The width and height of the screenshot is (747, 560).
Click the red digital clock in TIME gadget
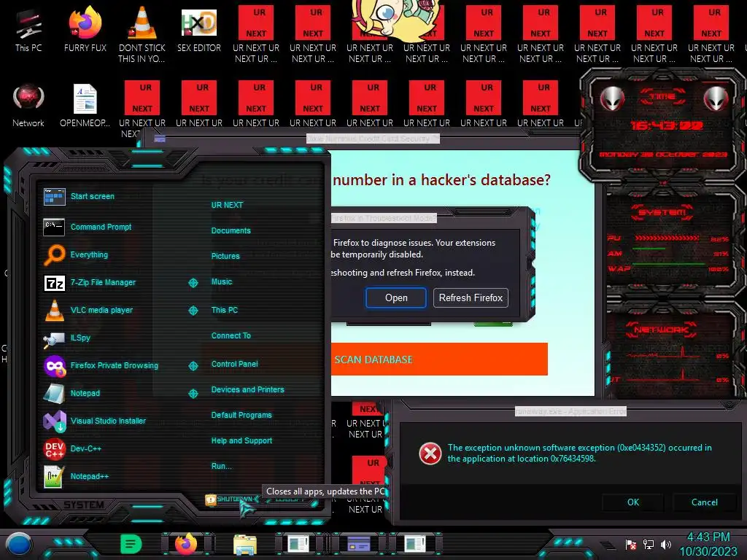(x=667, y=125)
